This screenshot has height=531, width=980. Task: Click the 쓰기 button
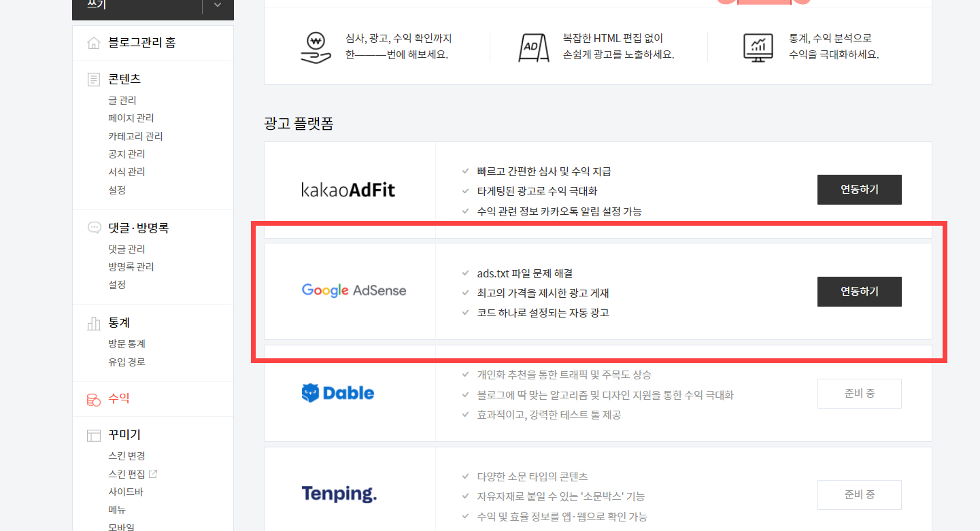click(x=137, y=5)
